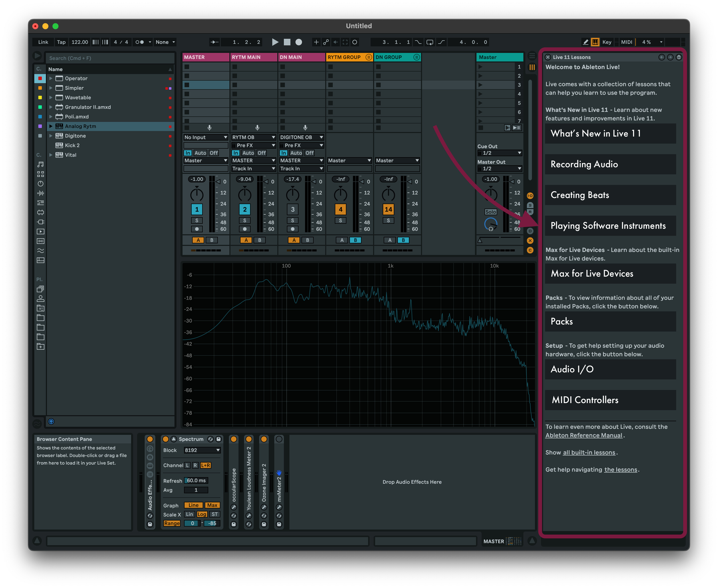Open the Cue Out 1/2 dropdown
This screenshot has height=588, width=718.
500,153
